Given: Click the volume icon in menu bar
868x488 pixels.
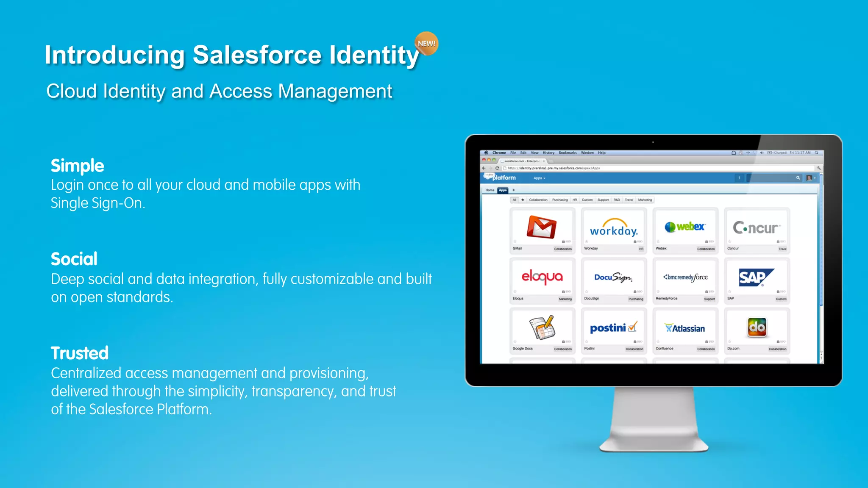Looking at the screenshot, I should point(762,152).
